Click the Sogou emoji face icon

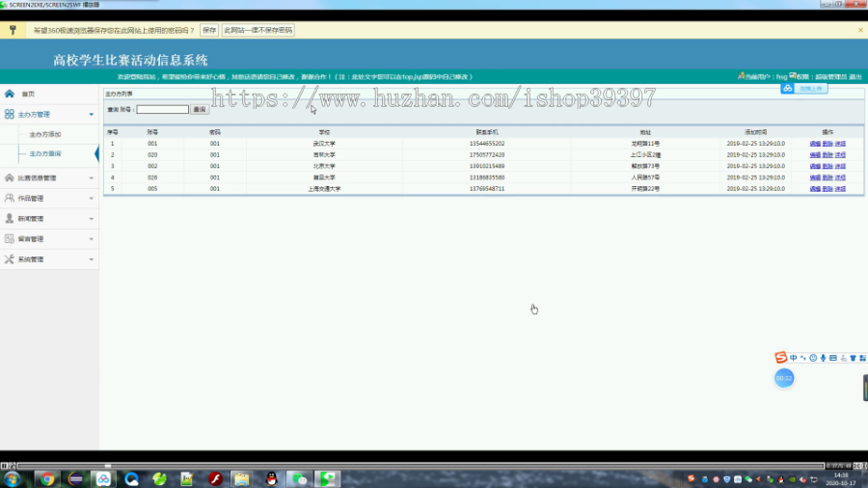tap(813, 358)
